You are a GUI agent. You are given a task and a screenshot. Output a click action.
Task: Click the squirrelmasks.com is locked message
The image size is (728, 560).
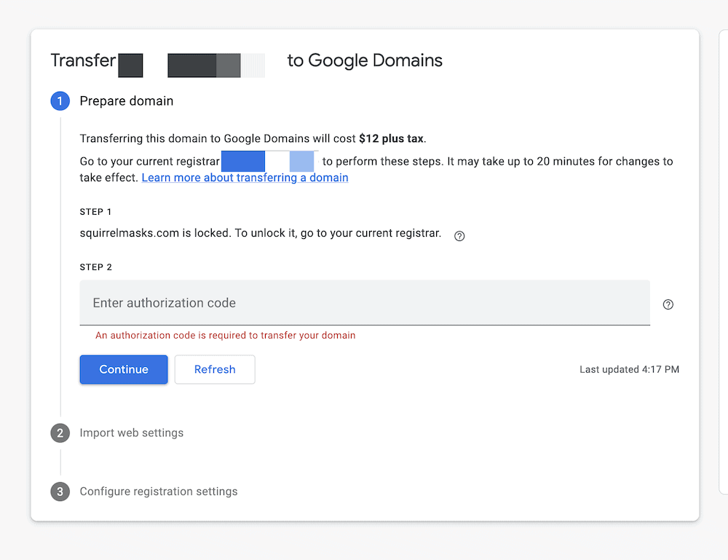tap(260, 233)
